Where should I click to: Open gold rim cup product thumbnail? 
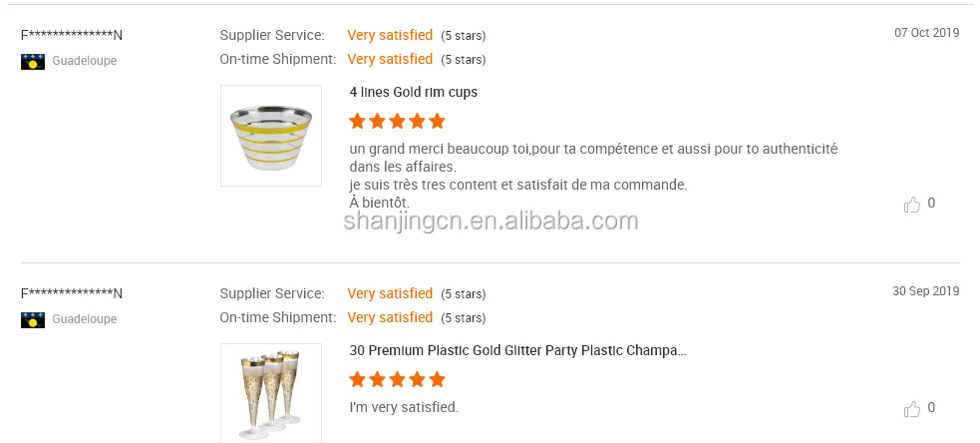tap(271, 136)
